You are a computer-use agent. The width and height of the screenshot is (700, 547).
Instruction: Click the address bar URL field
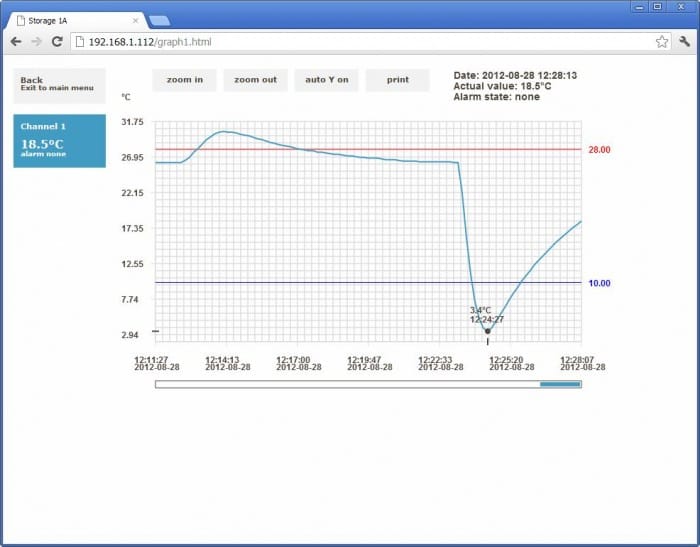pos(360,42)
